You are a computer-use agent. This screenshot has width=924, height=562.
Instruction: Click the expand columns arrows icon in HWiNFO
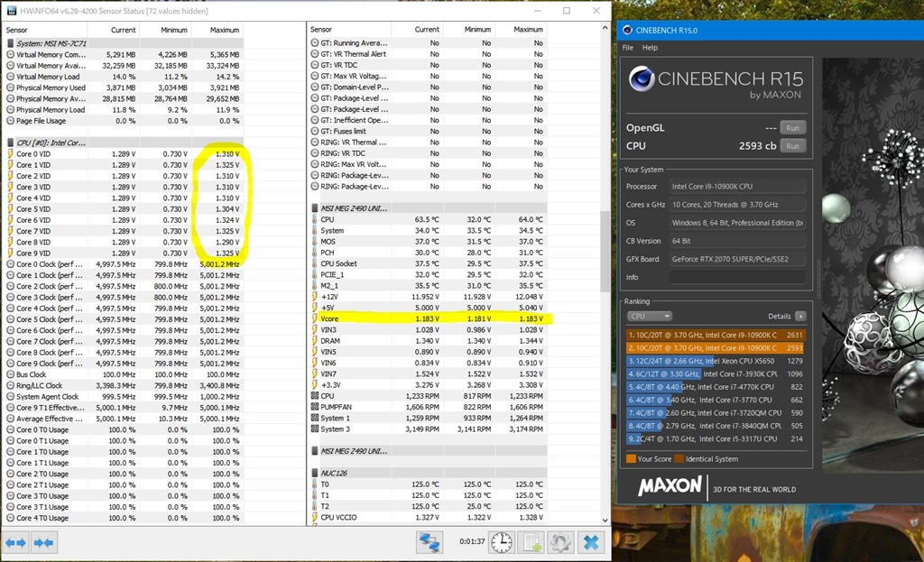pos(16,542)
